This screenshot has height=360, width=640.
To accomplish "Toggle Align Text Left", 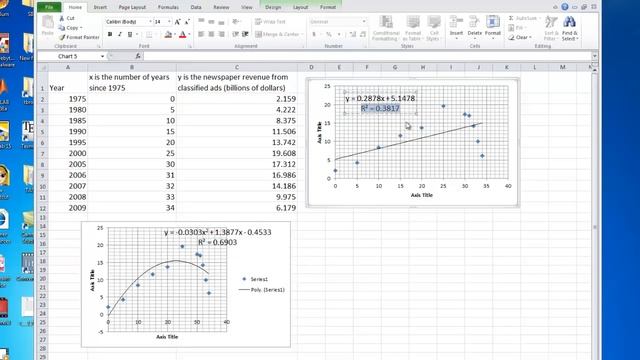I will pos(201,34).
